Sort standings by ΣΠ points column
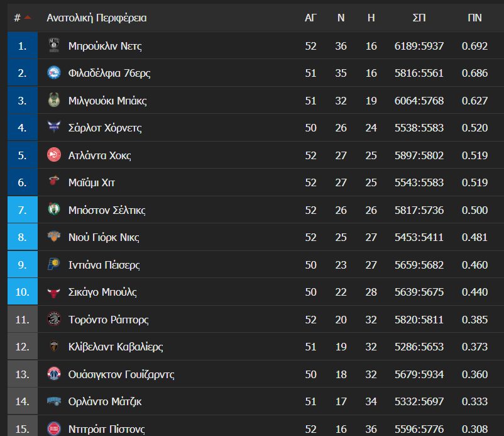This screenshot has width=504, height=436. (419, 18)
